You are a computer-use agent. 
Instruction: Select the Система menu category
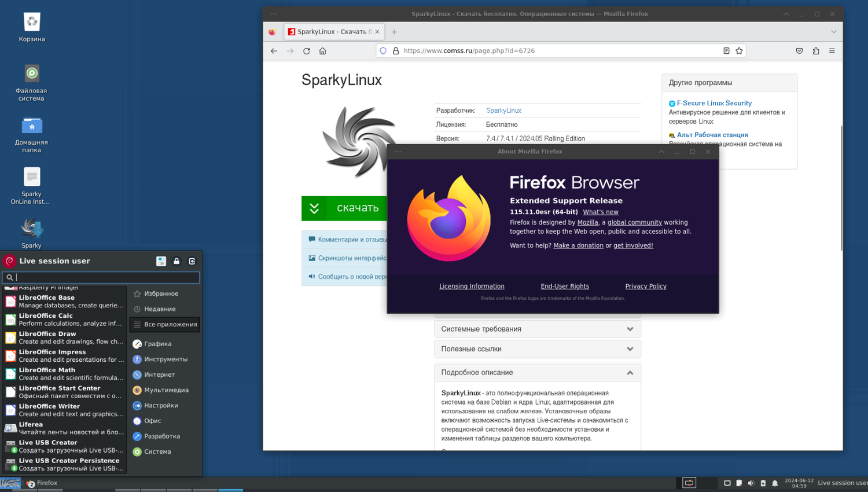(x=165, y=452)
